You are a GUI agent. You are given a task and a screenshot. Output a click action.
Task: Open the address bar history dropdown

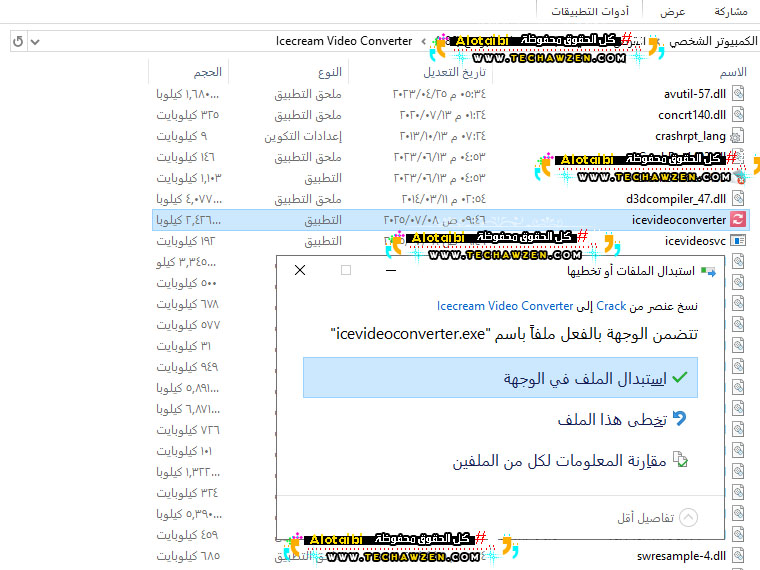point(35,42)
